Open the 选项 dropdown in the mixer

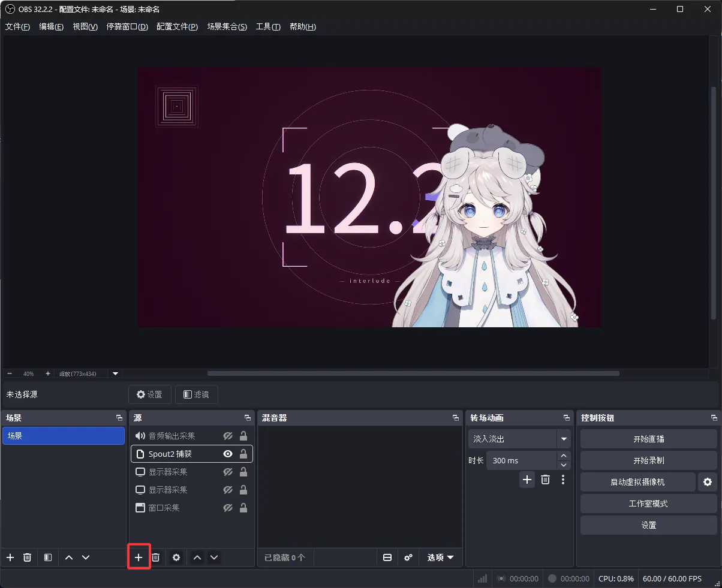click(440, 557)
